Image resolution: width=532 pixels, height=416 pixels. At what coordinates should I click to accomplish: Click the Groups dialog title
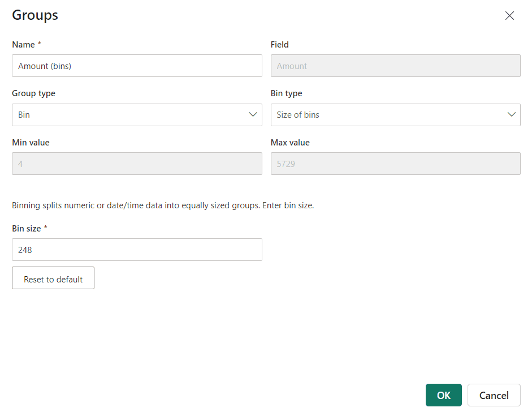[x=35, y=16]
